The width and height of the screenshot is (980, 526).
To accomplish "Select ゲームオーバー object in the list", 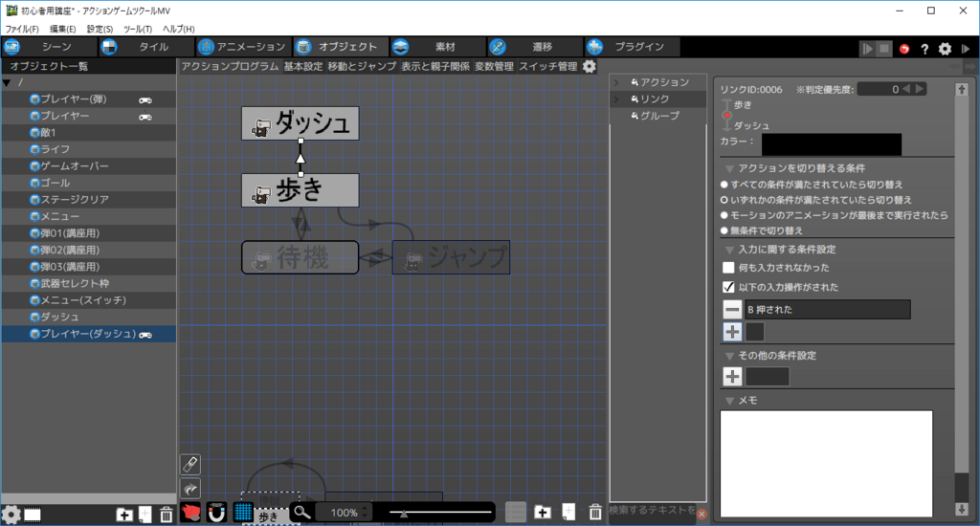I will coord(88,166).
